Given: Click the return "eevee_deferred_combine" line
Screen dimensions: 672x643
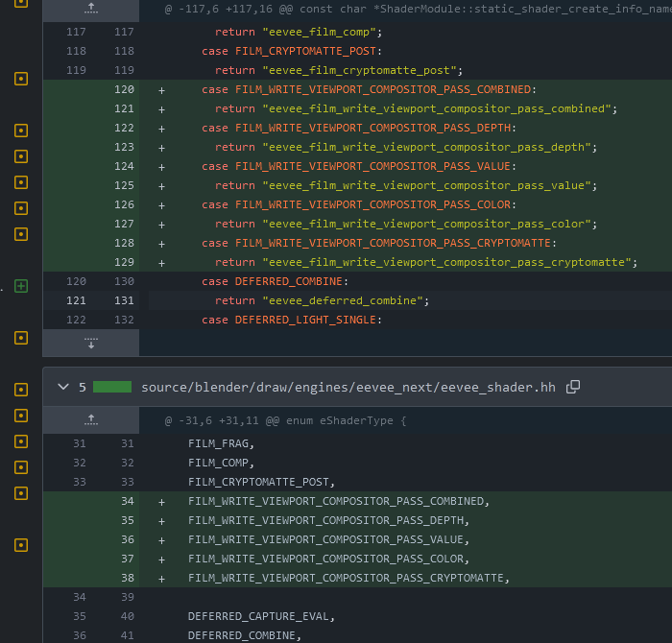Looking at the screenshot, I should [x=322, y=300].
